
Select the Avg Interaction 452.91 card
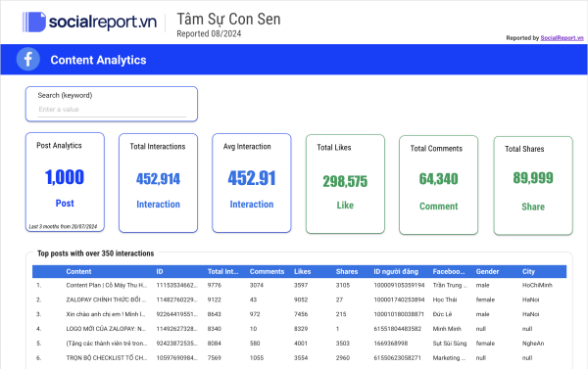pos(252,183)
